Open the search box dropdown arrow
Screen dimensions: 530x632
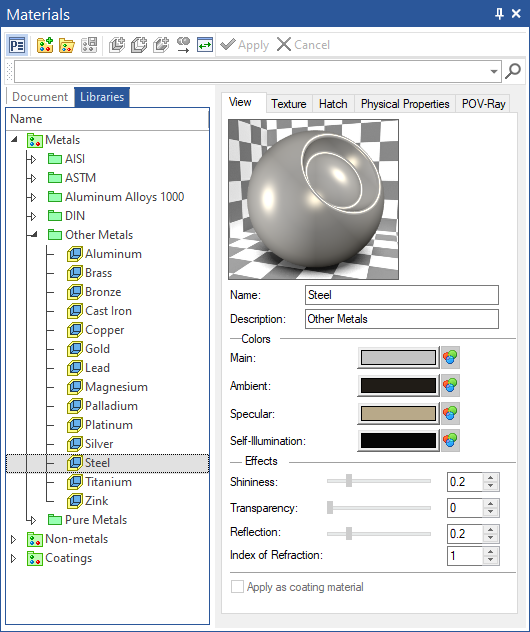pos(494,72)
